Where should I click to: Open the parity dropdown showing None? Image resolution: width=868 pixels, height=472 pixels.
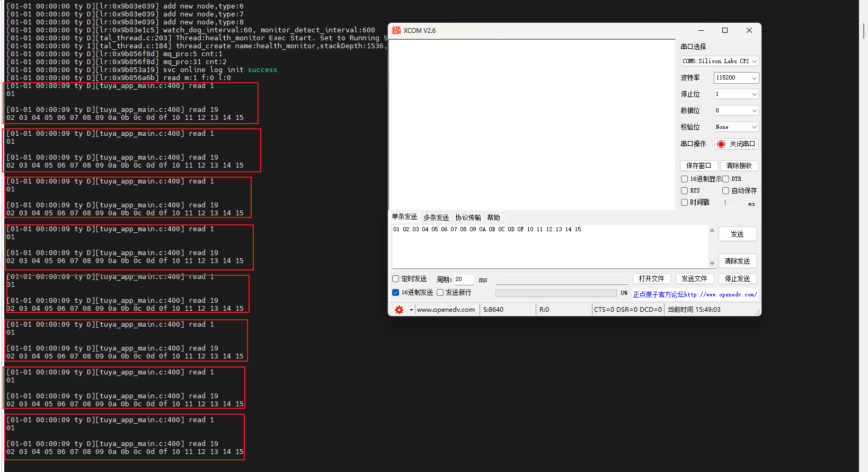(x=736, y=127)
